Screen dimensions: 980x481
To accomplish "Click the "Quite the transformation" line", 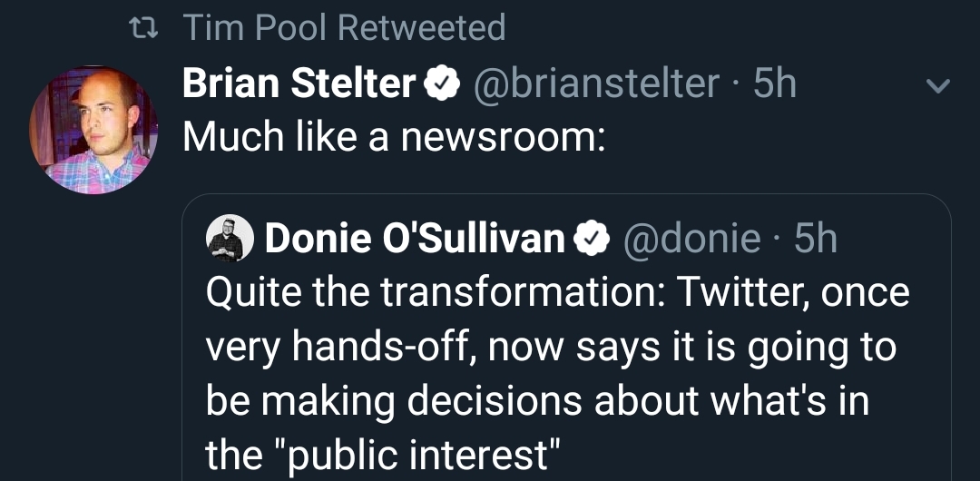I will tap(557, 293).
